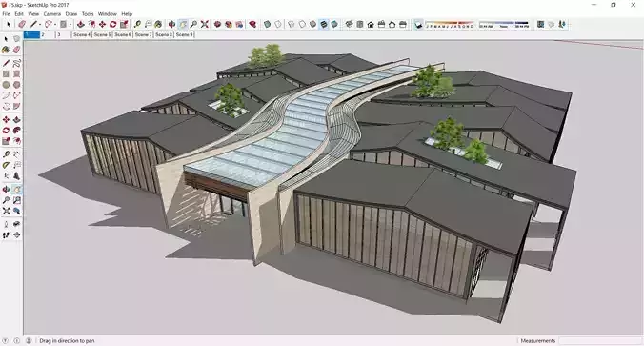Select Tape Measure in the top toolbar

[137, 24]
